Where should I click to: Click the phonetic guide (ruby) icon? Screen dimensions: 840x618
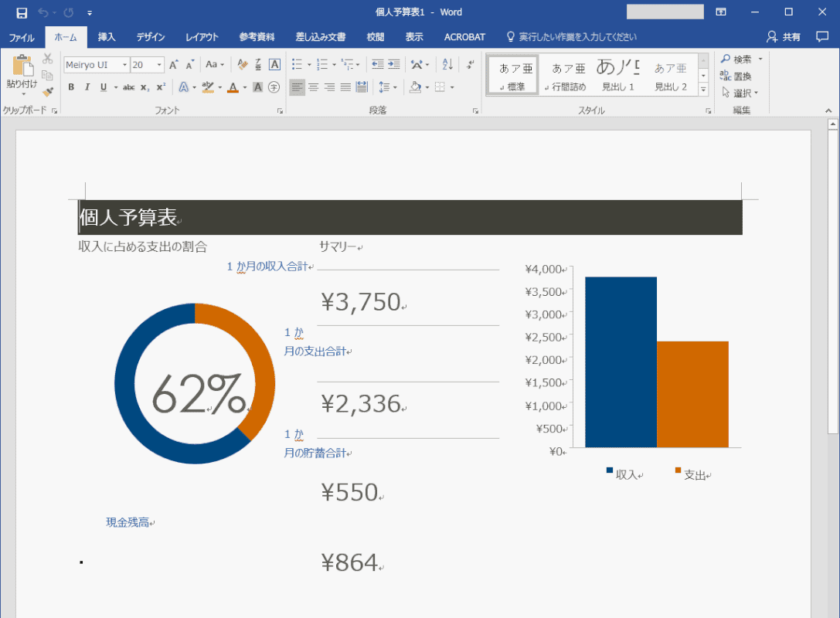coord(258,65)
